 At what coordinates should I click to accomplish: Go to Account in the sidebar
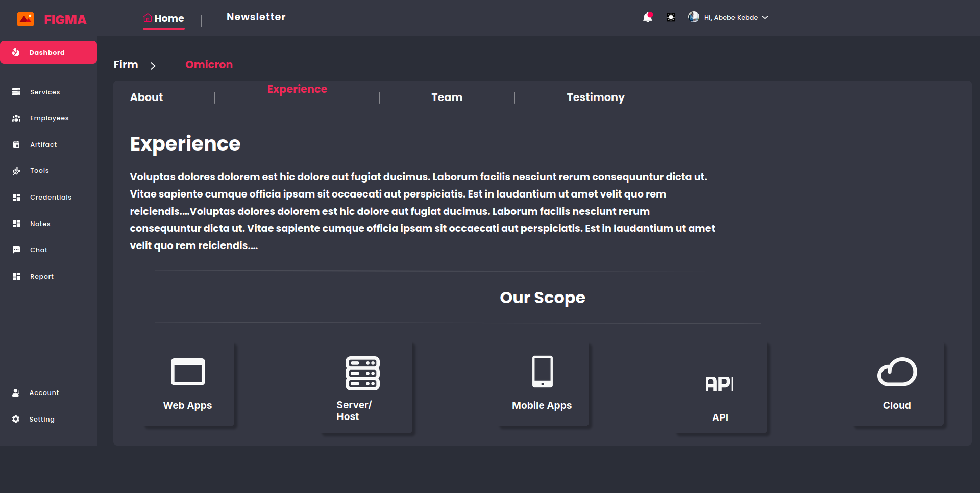pyautogui.click(x=44, y=392)
